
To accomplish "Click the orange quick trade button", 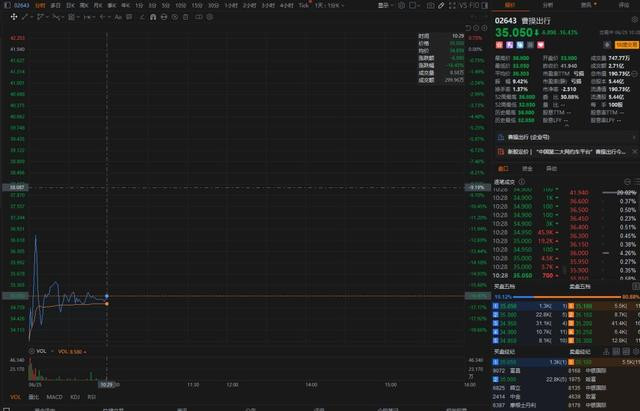I will click(627, 45).
